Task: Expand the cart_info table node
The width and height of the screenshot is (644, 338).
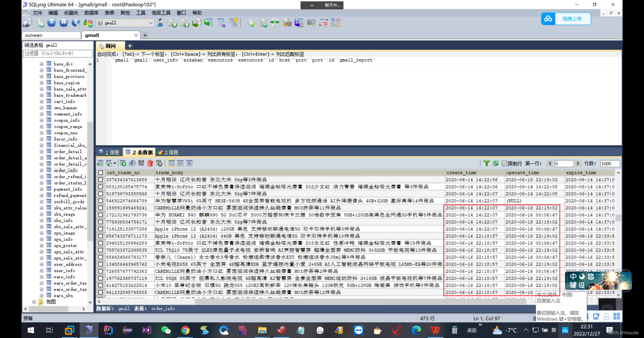Action: [x=42, y=101]
